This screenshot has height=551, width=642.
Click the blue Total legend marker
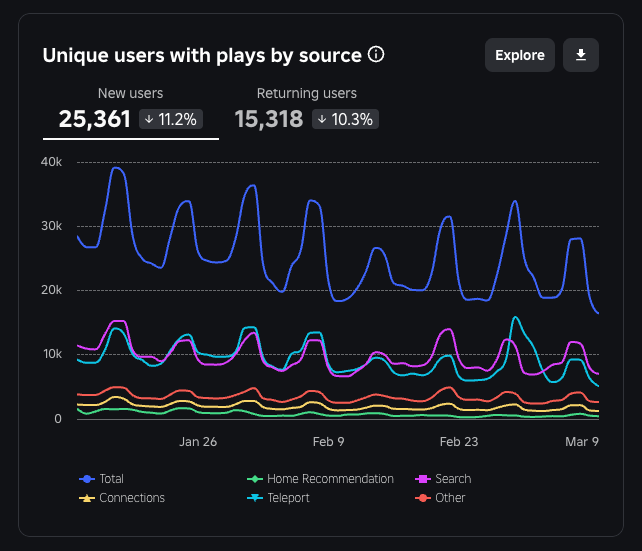click(x=87, y=479)
